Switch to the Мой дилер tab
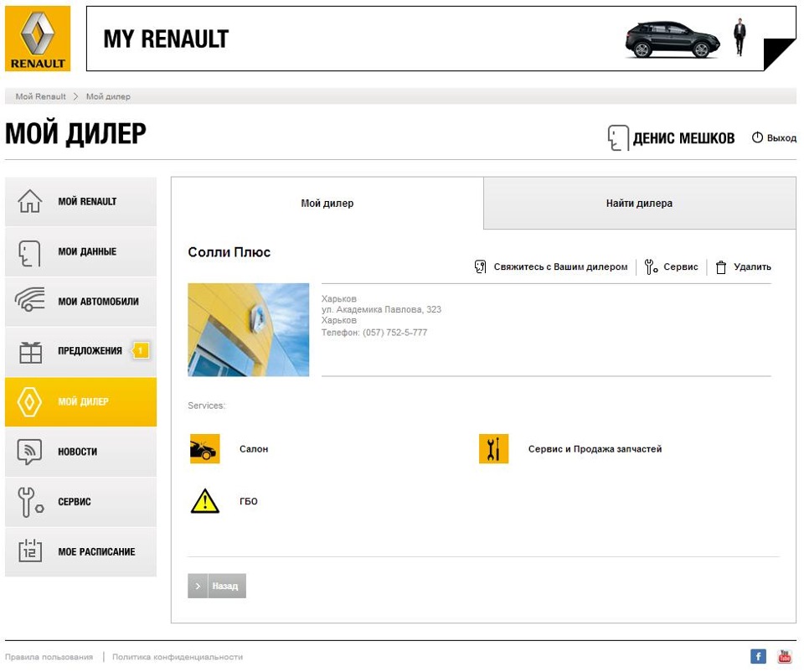The image size is (804, 672). (327, 203)
